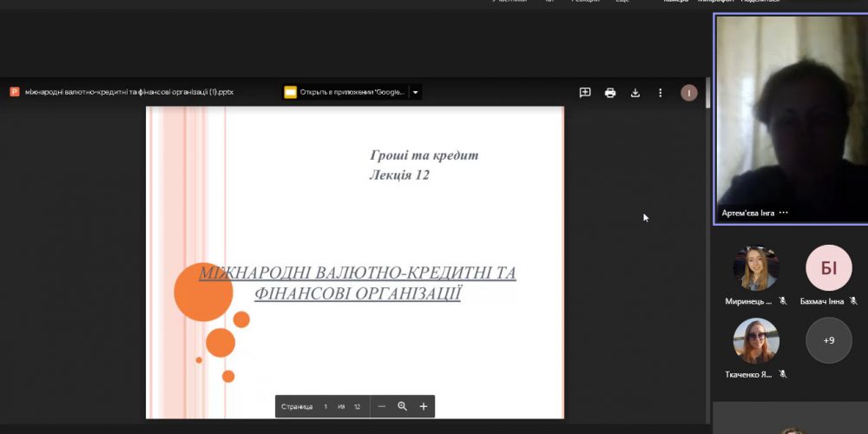Zoom out with the minus button
Image resolution: width=868 pixels, height=434 pixels.
(x=382, y=406)
